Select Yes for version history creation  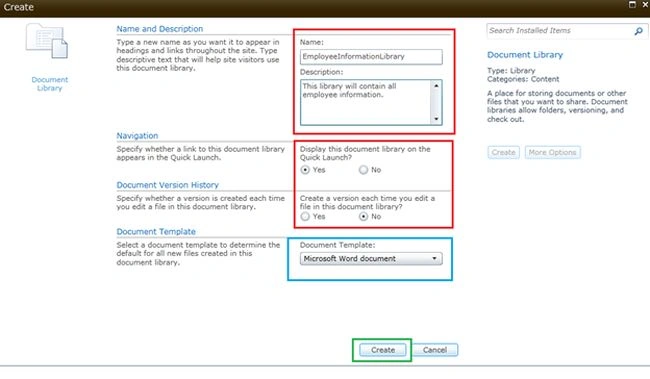(x=305, y=216)
